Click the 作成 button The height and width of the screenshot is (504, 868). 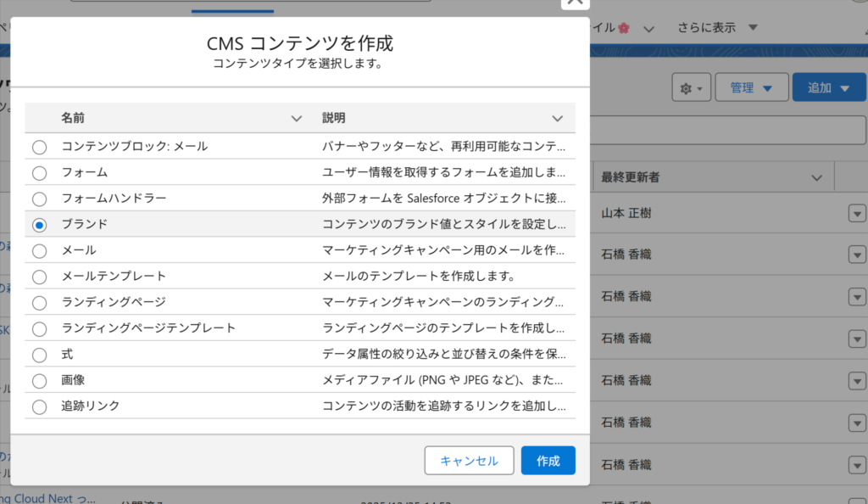pyautogui.click(x=548, y=460)
